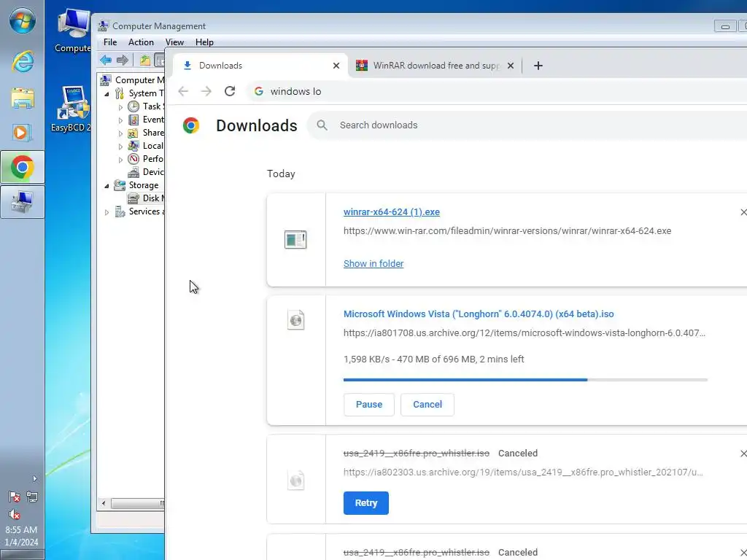Switch to WinRAR download tab
Viewport: 747px width, 560px height.
(436, 66)
